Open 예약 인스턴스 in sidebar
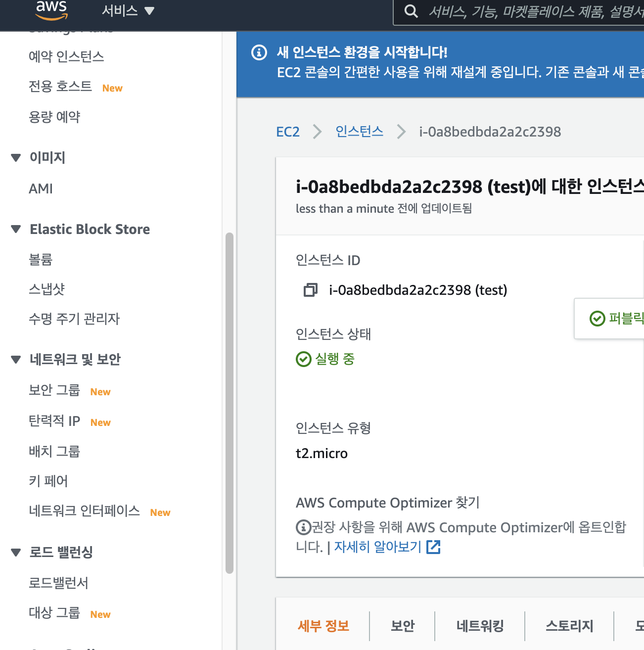644x650 pixels. pos(66,57)
